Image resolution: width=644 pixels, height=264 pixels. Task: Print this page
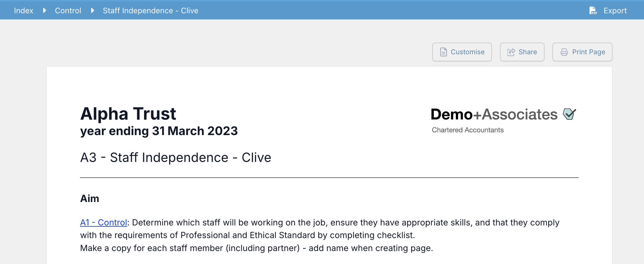coord(582,52)
